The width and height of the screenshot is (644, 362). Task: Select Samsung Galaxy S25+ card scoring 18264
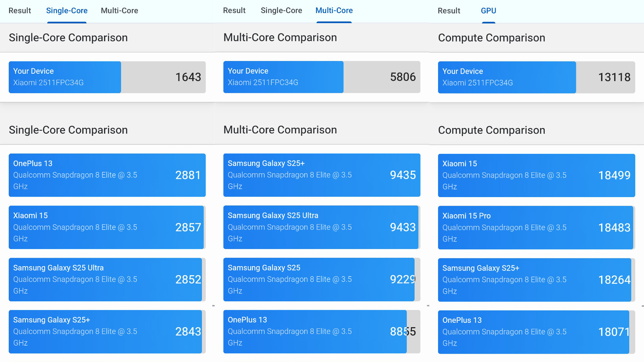click(x=537, y=280)
